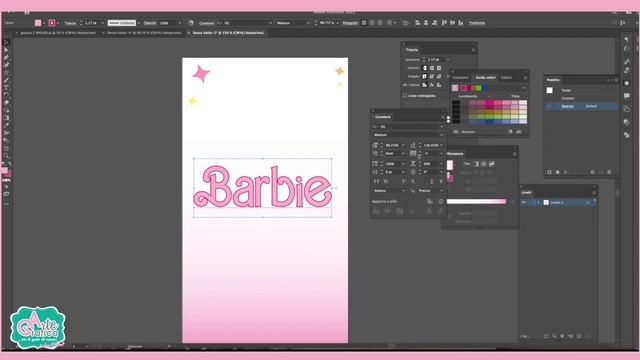The width and height of the screenshot is (640, 360).
Task: Select the miter join corner option
Action: pyautogui.click(x=424, y=76)
